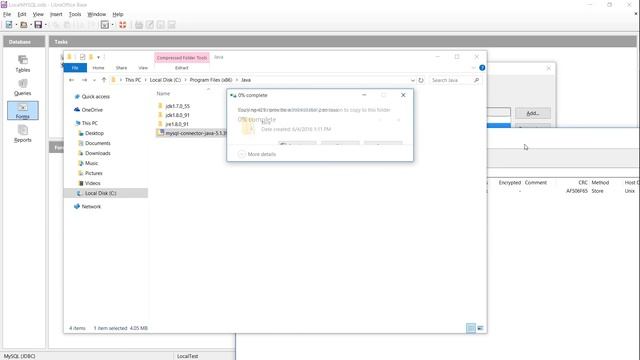
Task: Click the Save toolbar icon in Base
Action: (x=38, y=25)
